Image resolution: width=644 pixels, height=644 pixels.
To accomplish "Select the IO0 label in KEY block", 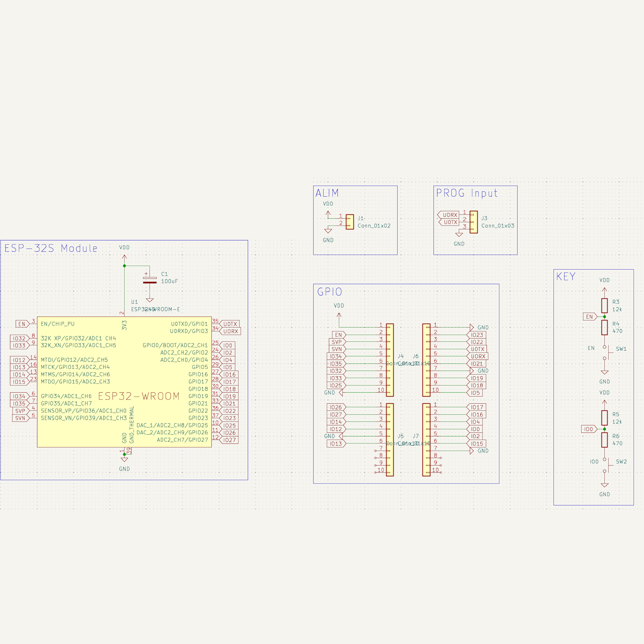I will tap(589, 429).
